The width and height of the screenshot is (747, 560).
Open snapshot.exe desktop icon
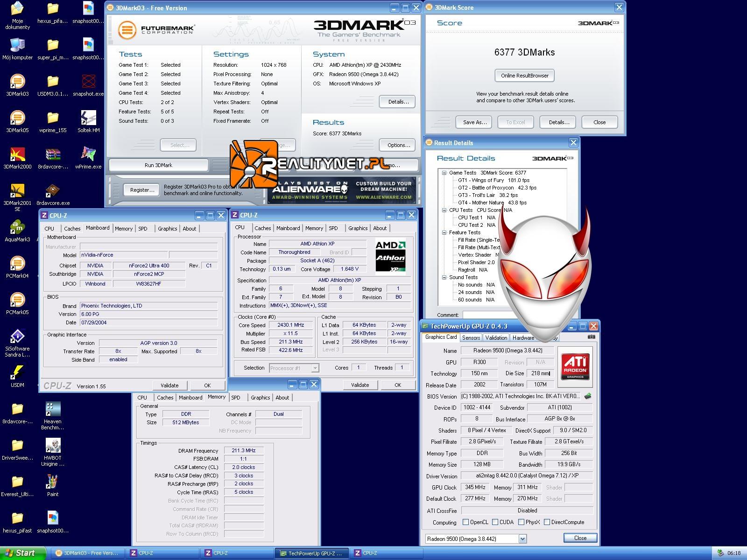[88, 85]
